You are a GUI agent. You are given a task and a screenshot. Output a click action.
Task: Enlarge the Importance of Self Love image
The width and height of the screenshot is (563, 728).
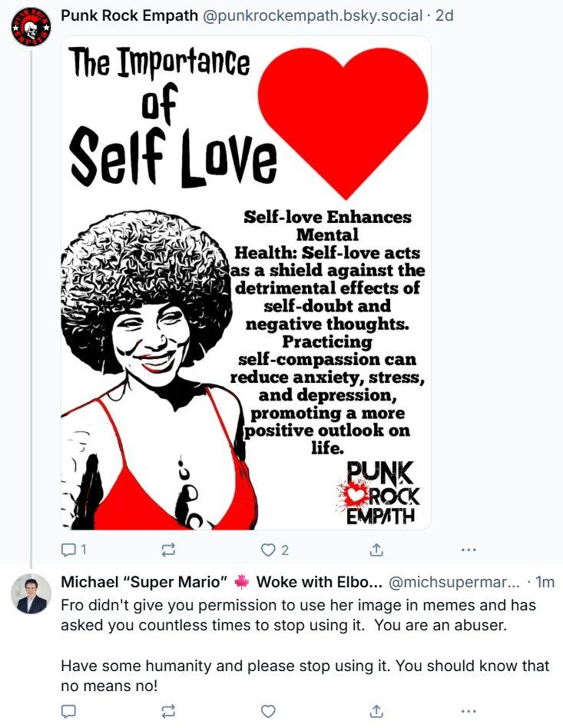pyautogui.click(x=246, y=283)
